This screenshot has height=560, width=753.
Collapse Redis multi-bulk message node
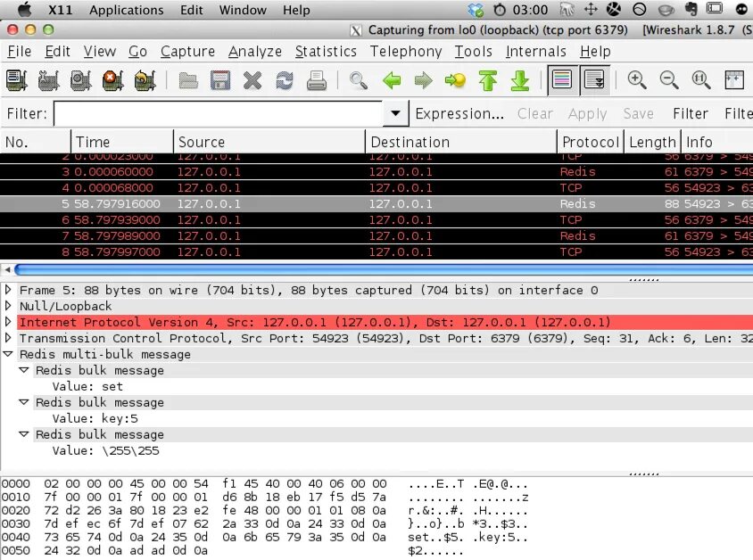coord(8,354)
